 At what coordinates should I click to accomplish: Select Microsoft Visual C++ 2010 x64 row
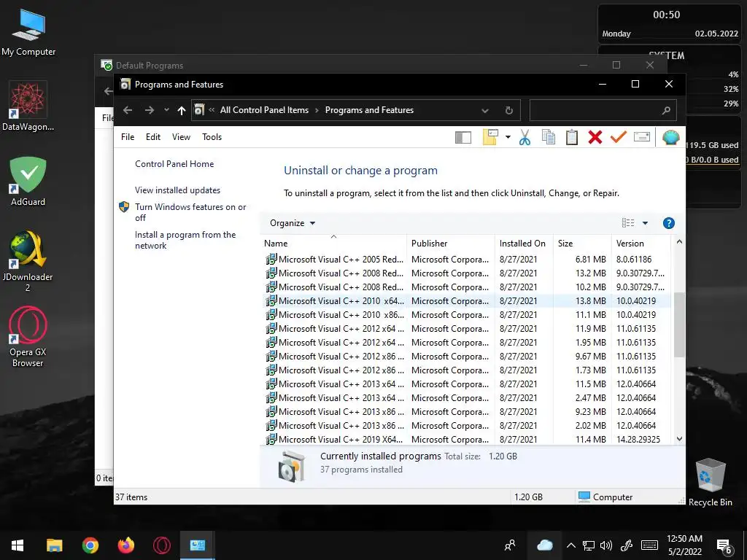tap(467, 301)
